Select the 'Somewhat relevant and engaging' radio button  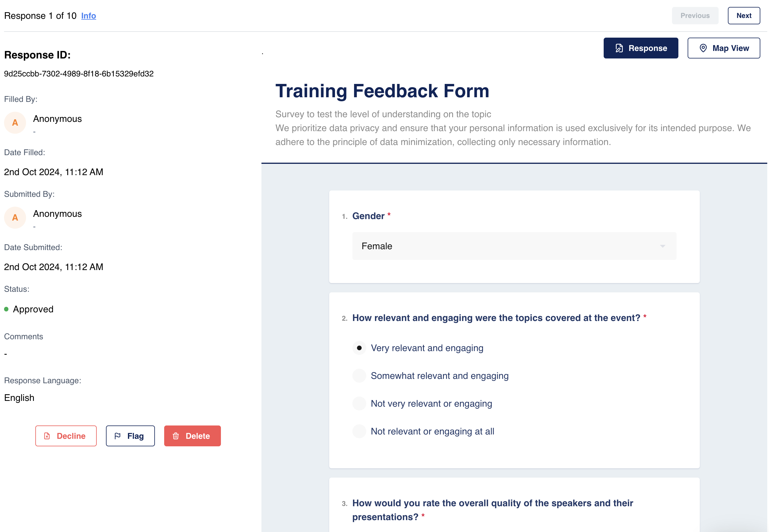point(360,375)
